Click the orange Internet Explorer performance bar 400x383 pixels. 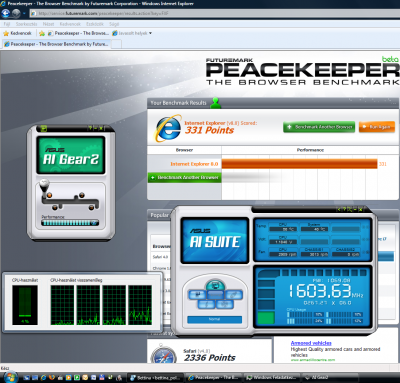pos(299,164)
